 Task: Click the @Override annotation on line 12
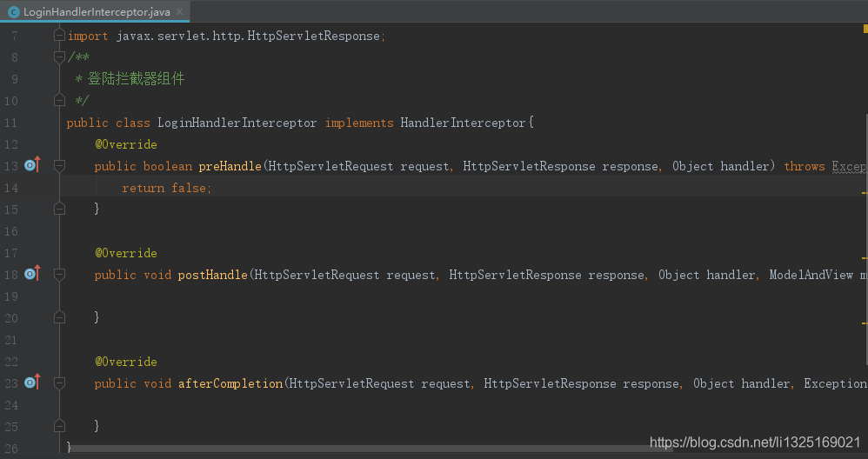coord(126,144)
